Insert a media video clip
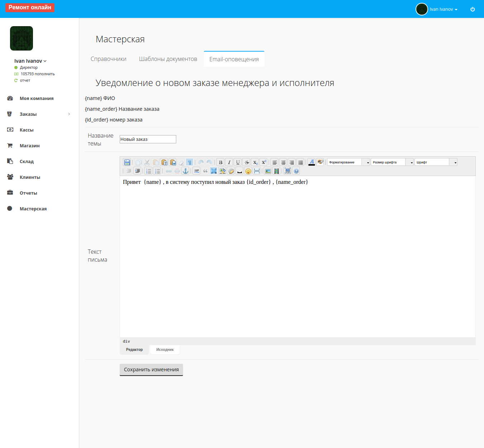The height and width of the screenshot is (448, 484). (277, 171)
